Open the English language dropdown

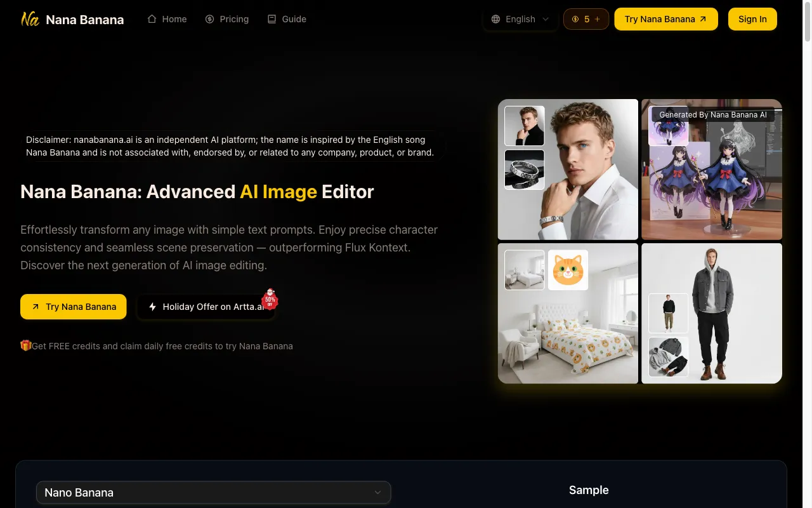[x=520, y=19]
